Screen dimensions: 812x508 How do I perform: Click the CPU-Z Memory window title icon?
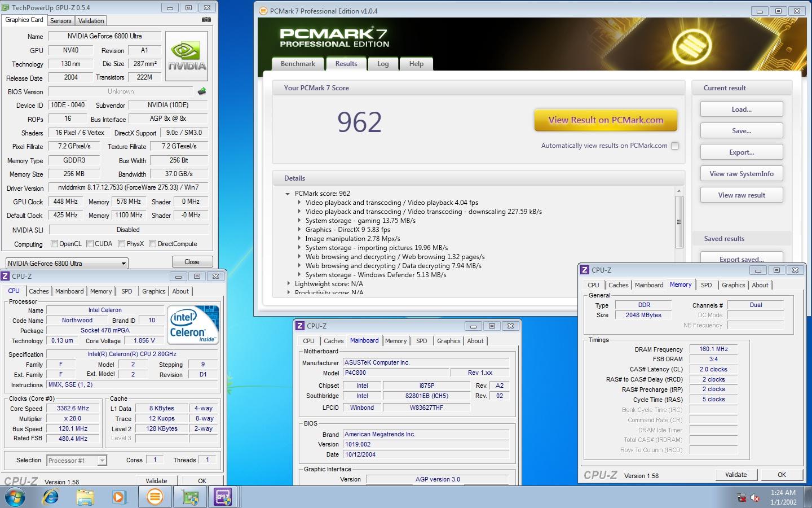tap(585, 270)
